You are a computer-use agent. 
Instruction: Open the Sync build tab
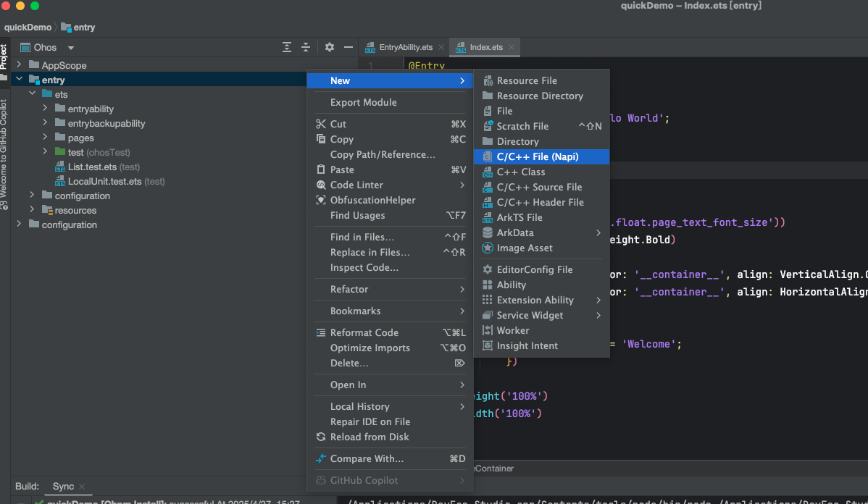coord(63,487)
